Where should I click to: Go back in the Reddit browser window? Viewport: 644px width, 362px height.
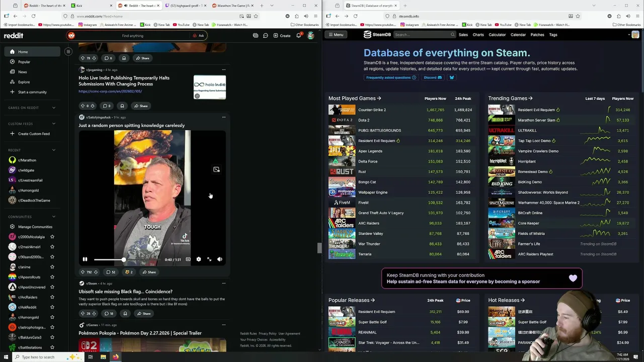(15, 16)
